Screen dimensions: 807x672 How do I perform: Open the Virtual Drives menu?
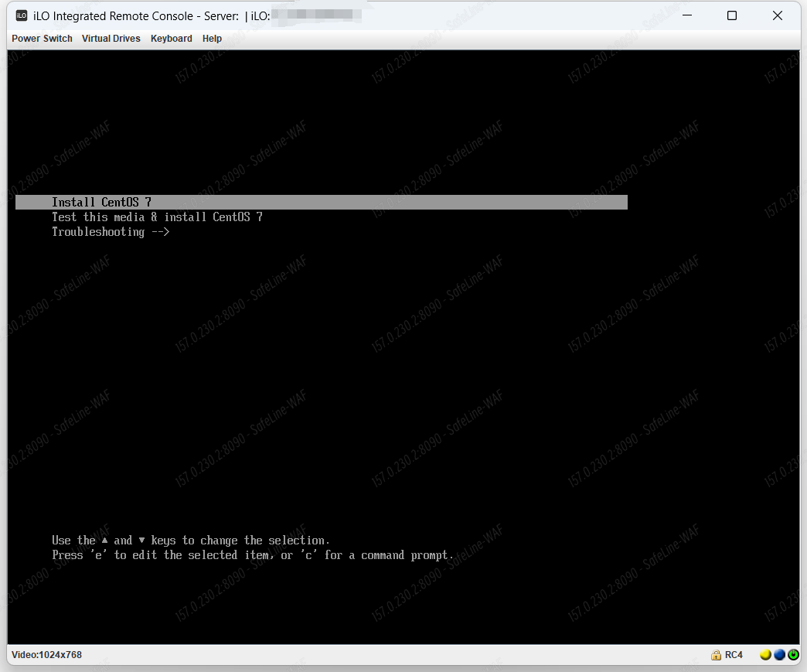click(111, 39)
